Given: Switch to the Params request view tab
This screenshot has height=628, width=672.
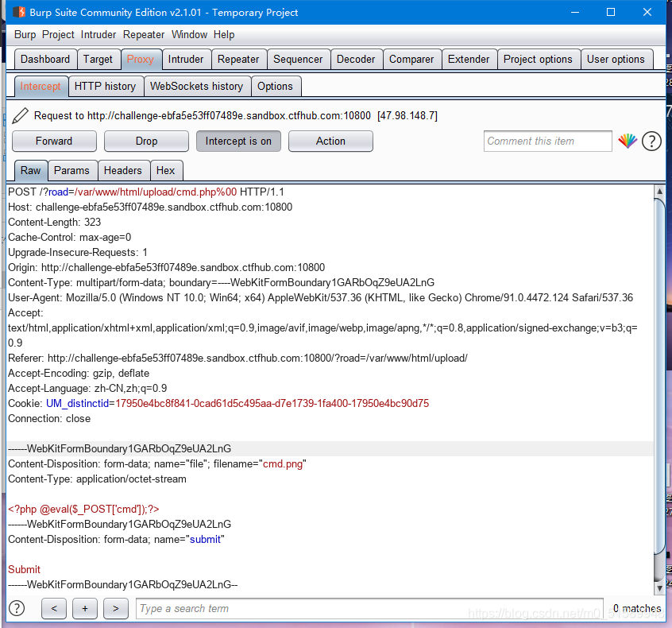Looking at the screenshot, I should [x=71, y=170].
